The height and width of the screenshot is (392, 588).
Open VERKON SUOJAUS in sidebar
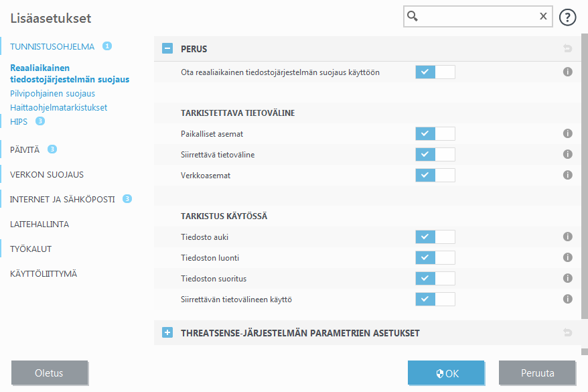(47, 174)
